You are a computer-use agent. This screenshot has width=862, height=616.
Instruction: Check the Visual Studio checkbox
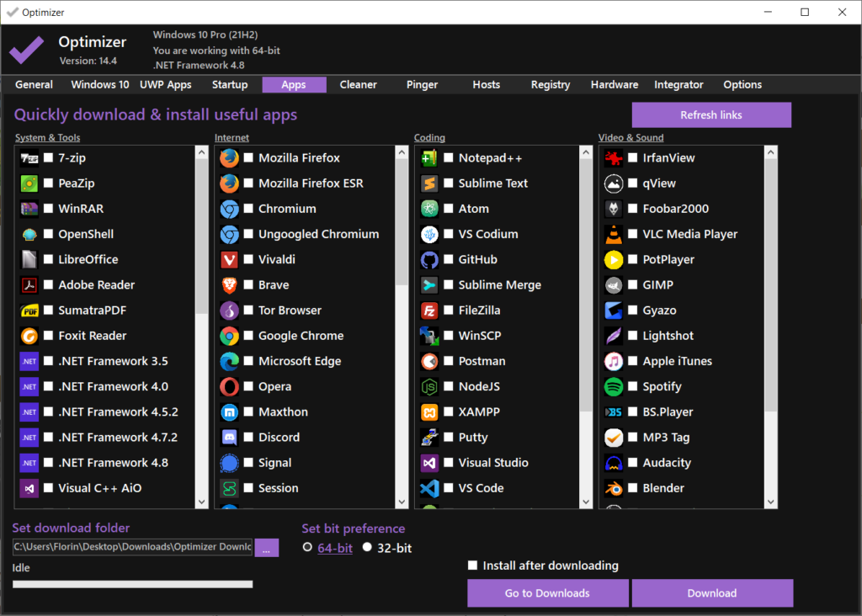[x=449, y=463]
